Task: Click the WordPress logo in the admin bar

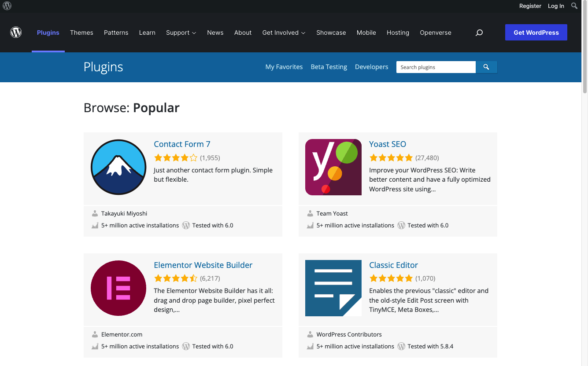Action: click(x=7, y=6)
